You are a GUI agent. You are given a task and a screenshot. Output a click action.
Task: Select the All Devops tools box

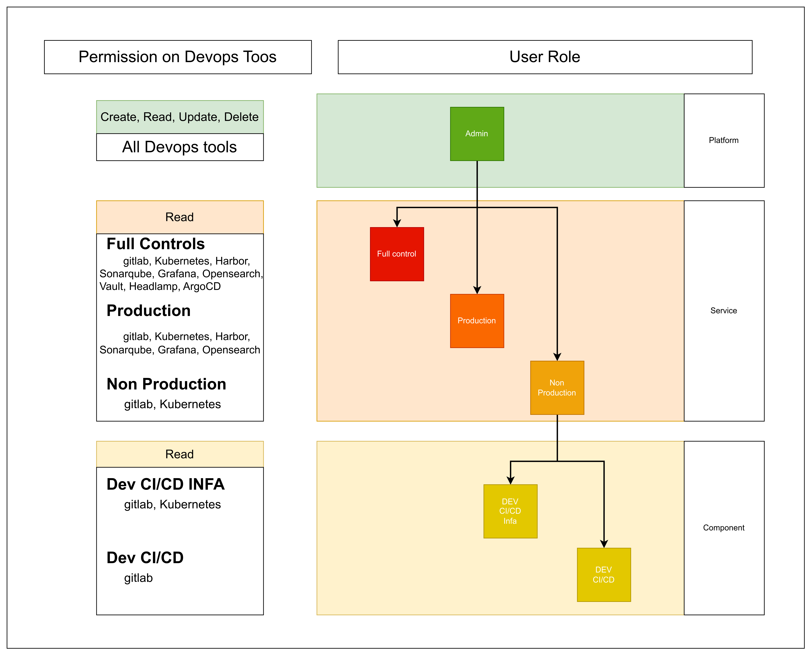pos(180,147)
